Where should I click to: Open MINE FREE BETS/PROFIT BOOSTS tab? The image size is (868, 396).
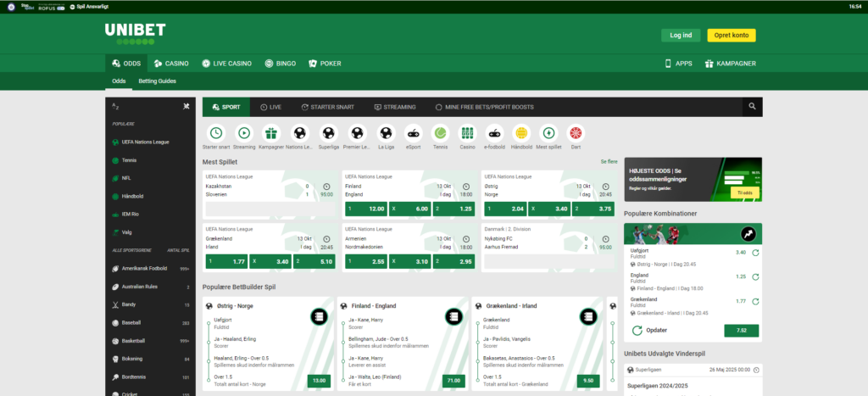(x=484, y=107)
